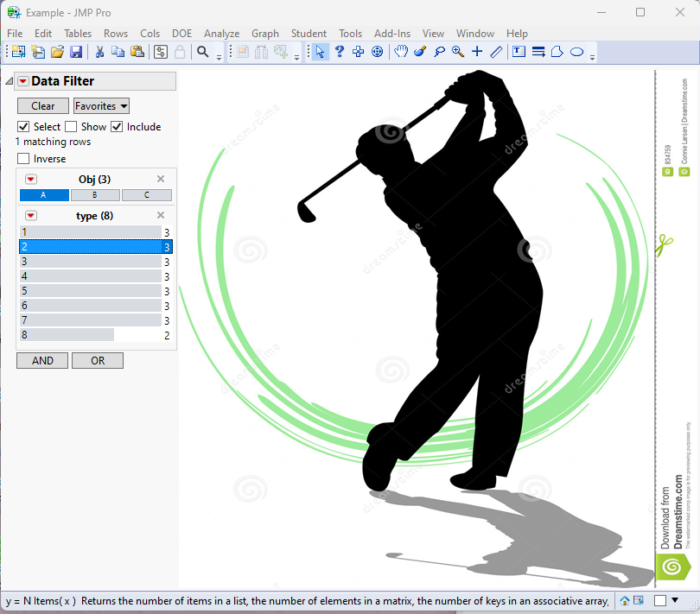The image size is (700, 614).
Task: Click the AND button
Action: click(42, 361)
